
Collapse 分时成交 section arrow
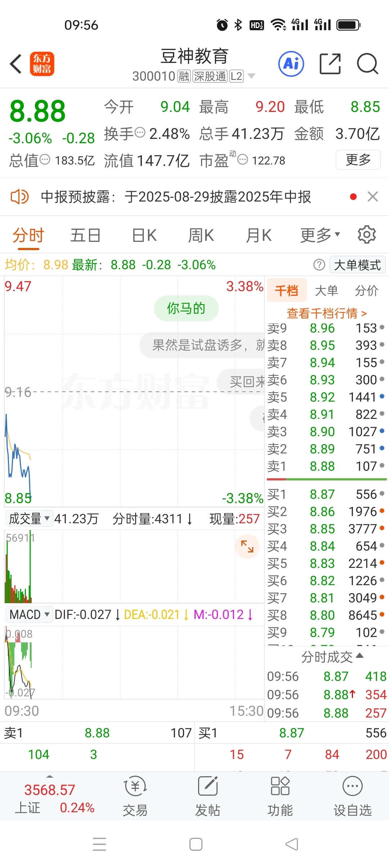coord(359,656)
